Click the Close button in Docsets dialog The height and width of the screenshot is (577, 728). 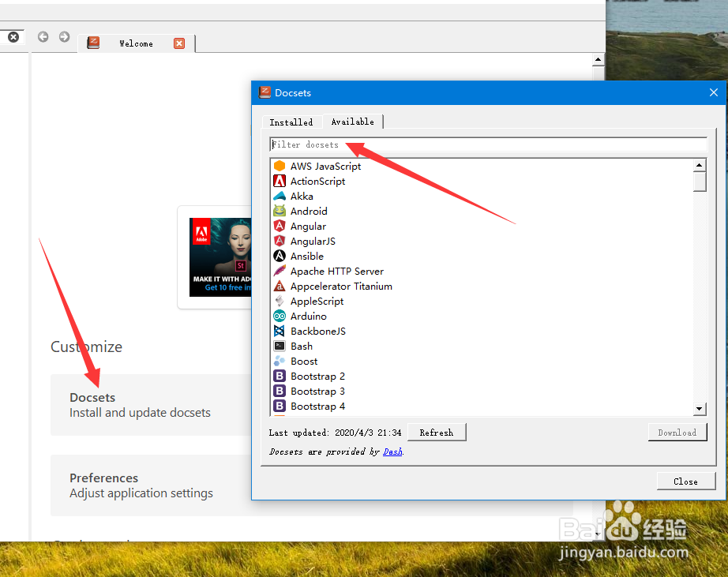click(685, 481)
